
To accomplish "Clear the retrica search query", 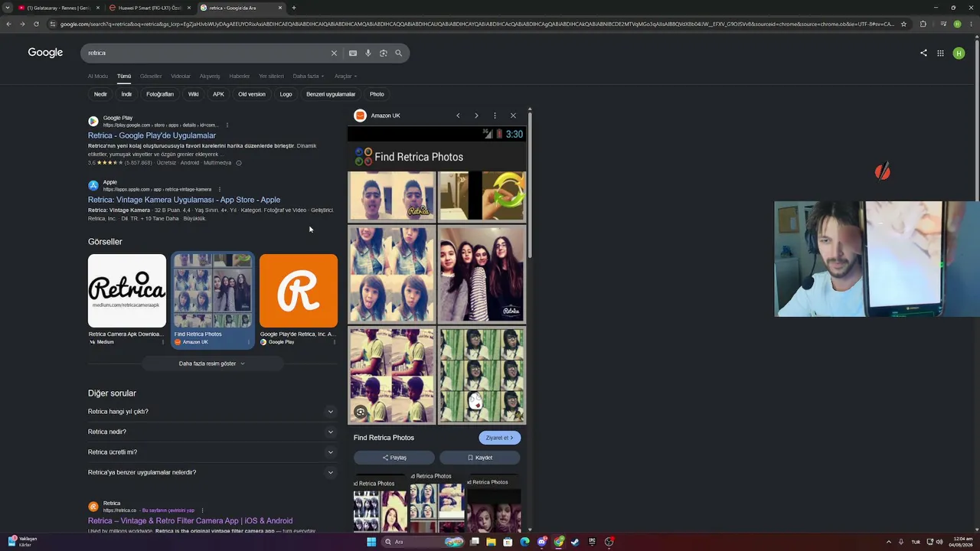I will tap(334, 53).
